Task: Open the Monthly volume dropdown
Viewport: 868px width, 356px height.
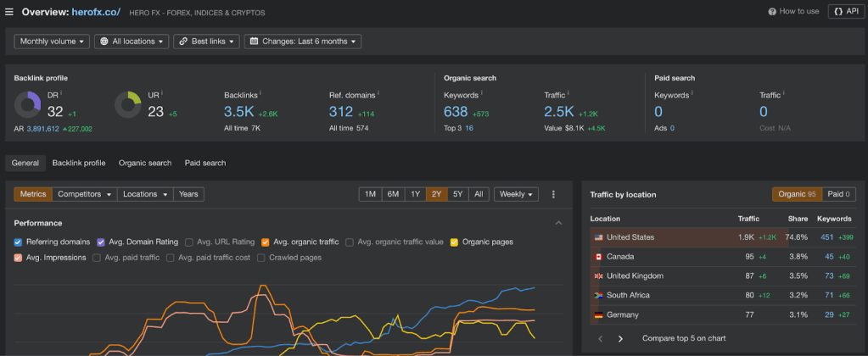Action: tap(52, 42)
